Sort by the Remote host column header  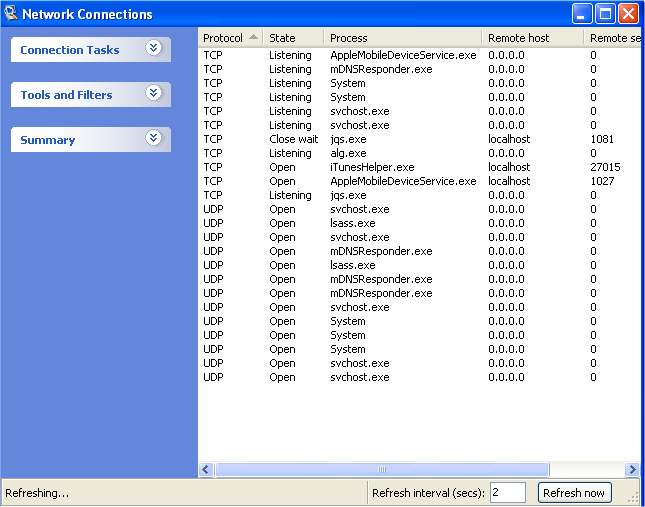point(533,38)
